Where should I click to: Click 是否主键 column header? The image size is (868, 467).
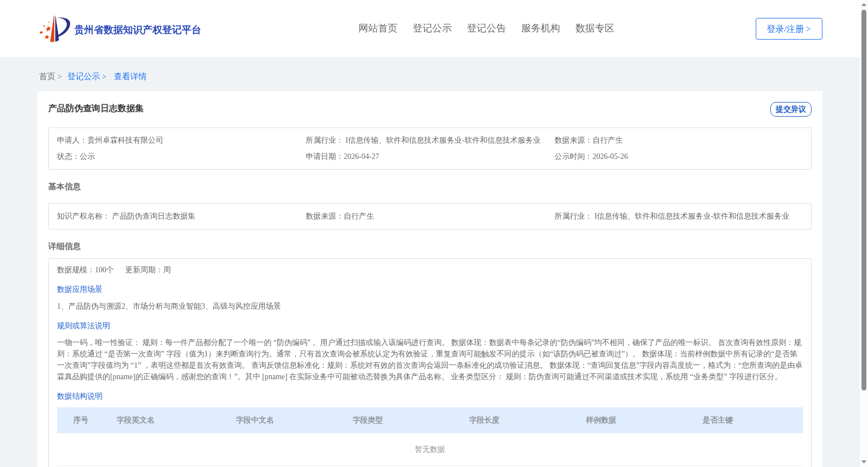click(718, 420)
